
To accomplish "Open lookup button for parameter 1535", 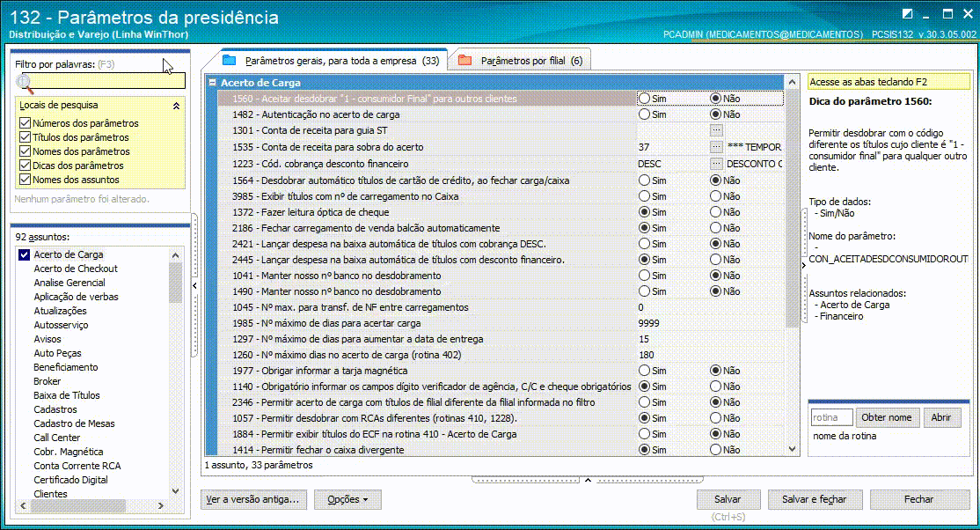I will pos(716,146).
